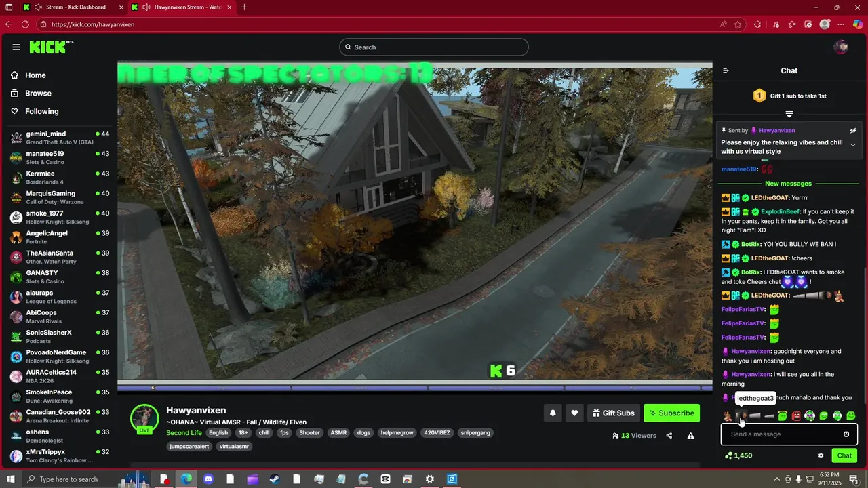Open chat settings gear
This screenshot has height=488, width=868.
[821, 455]
